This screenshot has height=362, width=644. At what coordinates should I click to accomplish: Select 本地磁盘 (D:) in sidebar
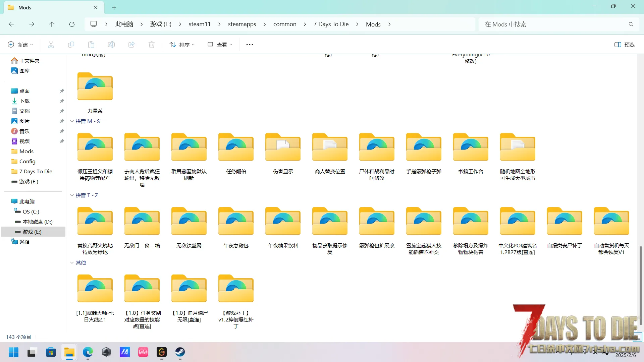(34, 222)
